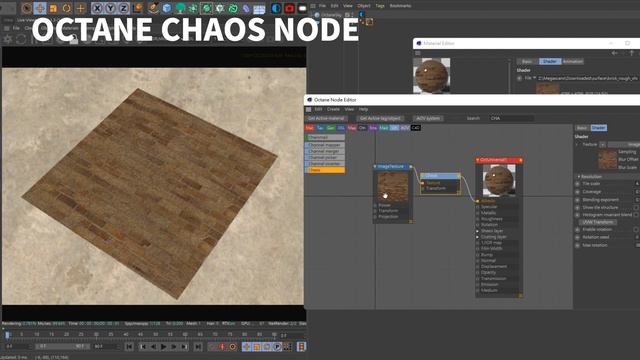Viewport: 640px width, 360px height.
Task: Click the green-white volume gem icon
Action: (x=220, y=8)
